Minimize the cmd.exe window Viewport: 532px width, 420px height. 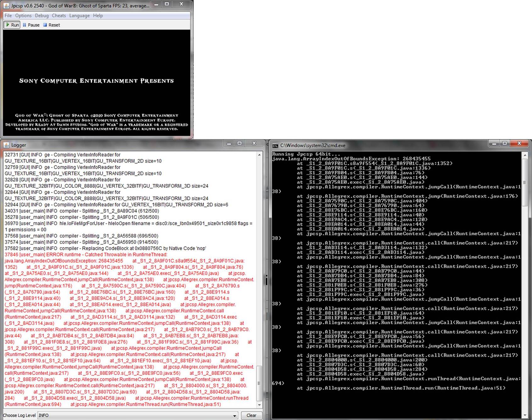[494, 144]
